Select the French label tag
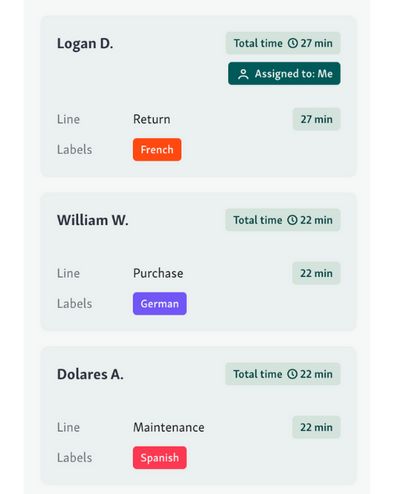393x494 pixels. (x=157, y=150)
